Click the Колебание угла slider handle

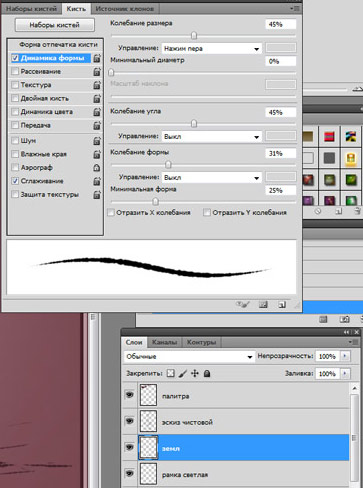pyautogui.click(x=194, y=124)
